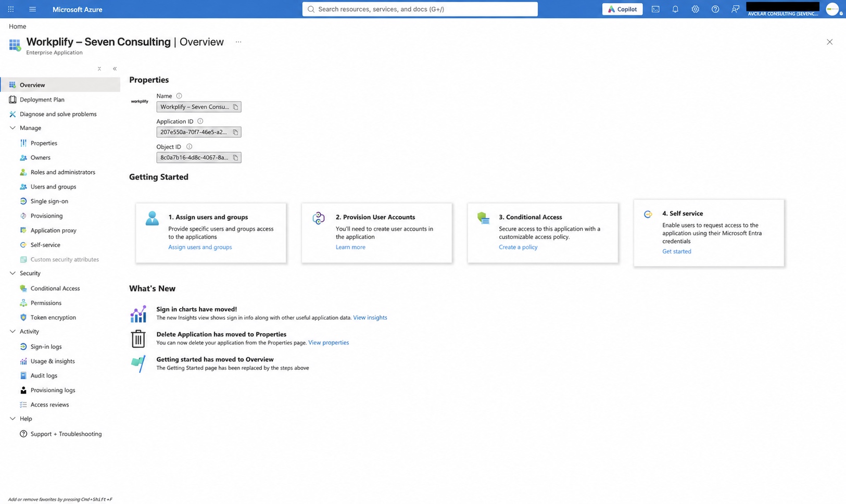The width and height of the screenshot is (846, 504).
Task: Open the feedback icon in top bar
Action: [x=735, y=9]
